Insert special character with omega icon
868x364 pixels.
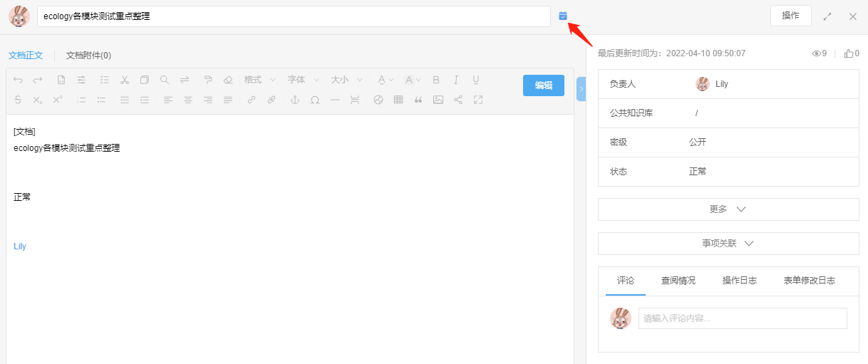tap(314, 100)
